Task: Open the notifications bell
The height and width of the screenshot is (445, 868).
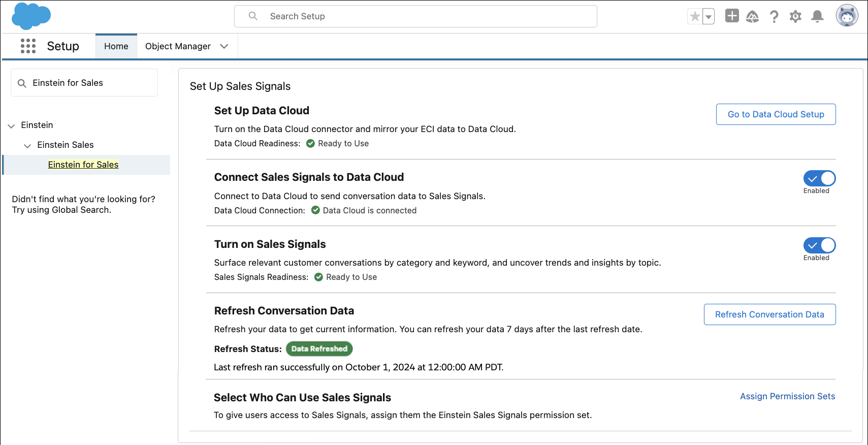Action: pos(817,17)
